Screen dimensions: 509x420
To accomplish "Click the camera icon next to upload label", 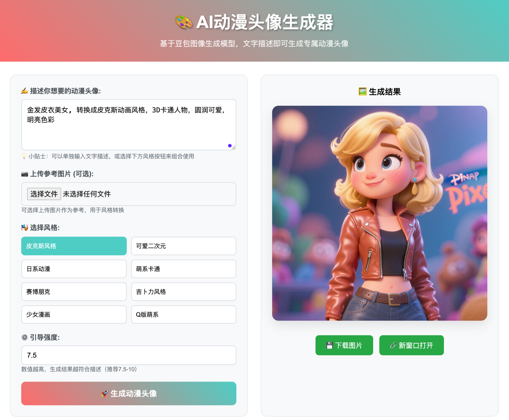I will pos(25,174).
